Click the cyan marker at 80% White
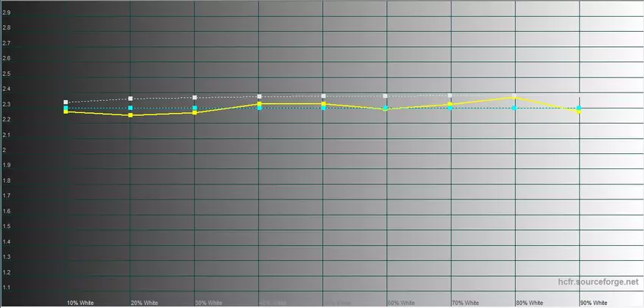Image resolution: width=644 pixels, height=308 pixels. point(515,108)
